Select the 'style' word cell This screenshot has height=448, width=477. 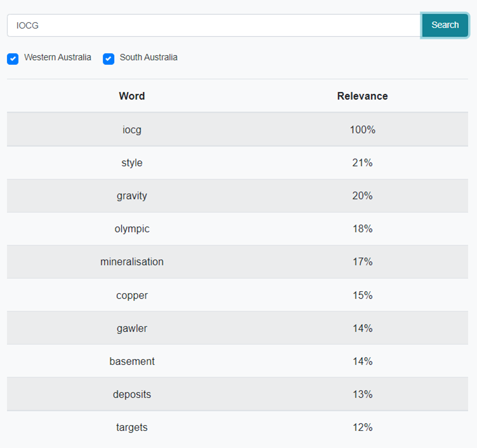click(x=132, y=163)
